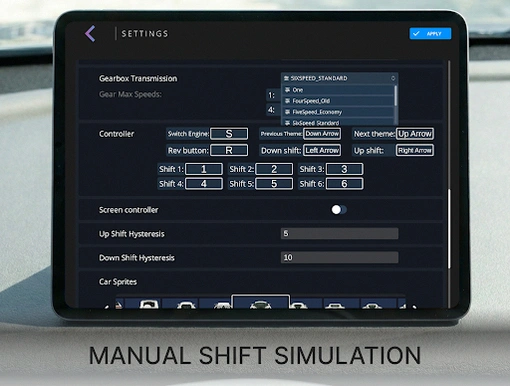Screen dimensions: 510x386
Task: Go back with the purple chevron arrow
Action: 90,34
